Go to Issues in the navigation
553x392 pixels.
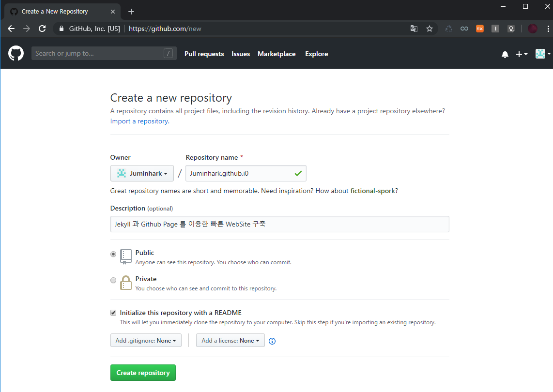(241, 54)
